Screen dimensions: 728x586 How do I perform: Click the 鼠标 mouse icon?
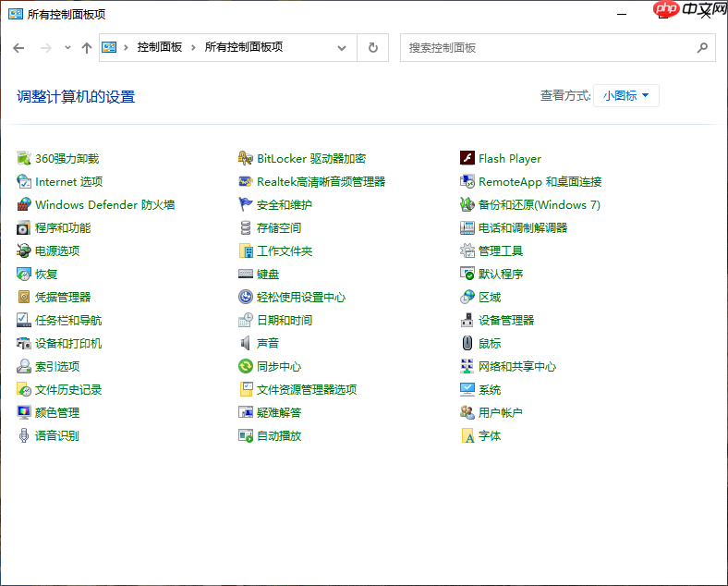[x=467, y=343]
